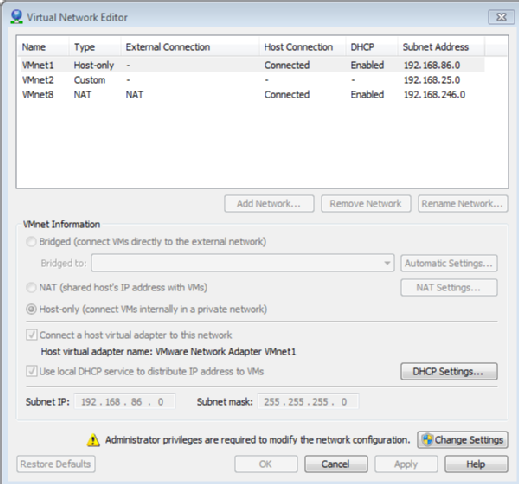Sort list by Type column header
The image size is (519, 484).
click(x=95, y=47)
